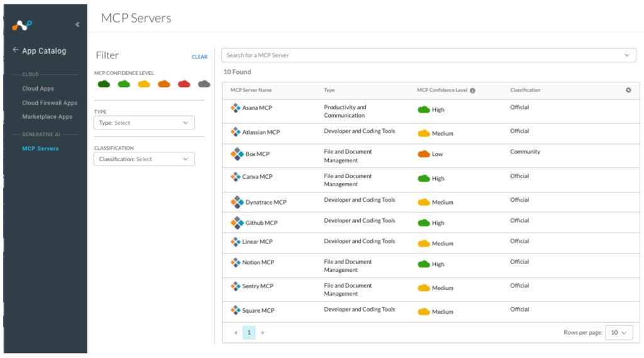Select MCP Servers in sidebar
644x358 pixels.
40,148
